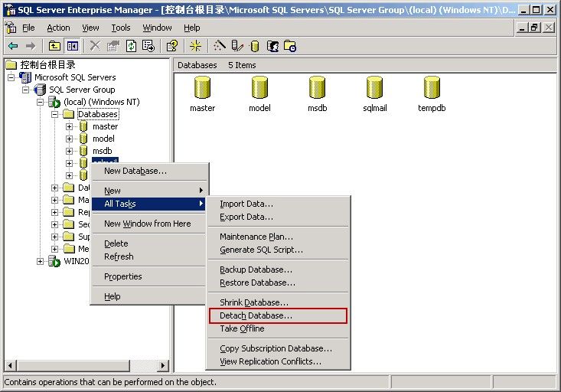Select the All Tasks context menu entry
Screen dimensions: 561x392
[x=148, y=204]
